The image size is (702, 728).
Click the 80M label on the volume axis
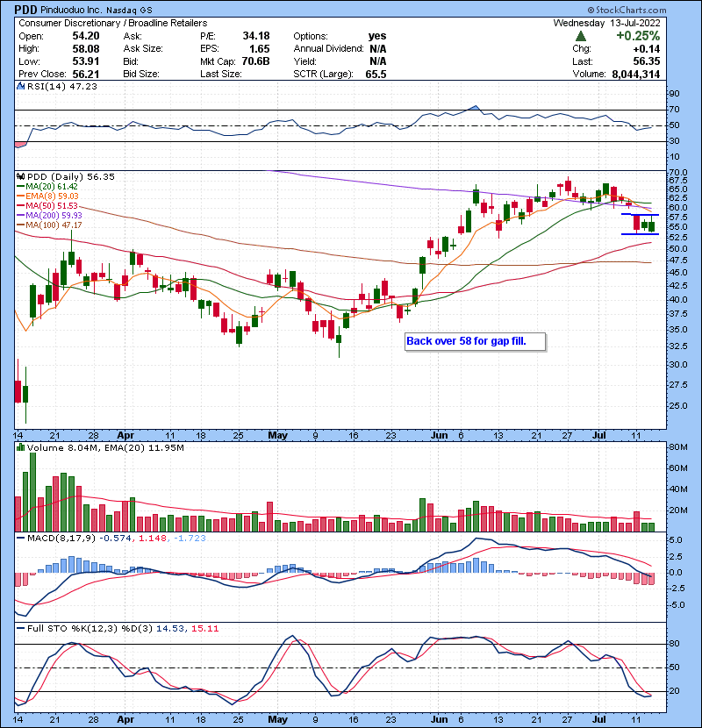pos(677,447)
